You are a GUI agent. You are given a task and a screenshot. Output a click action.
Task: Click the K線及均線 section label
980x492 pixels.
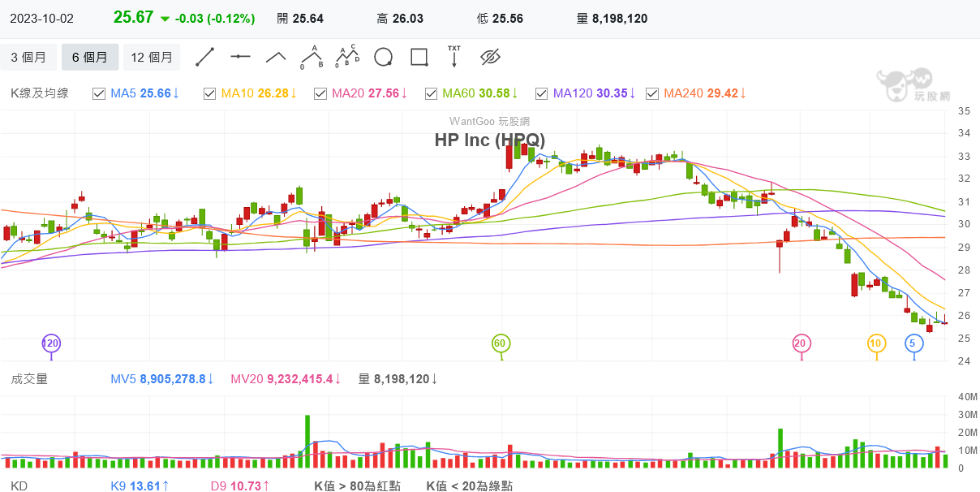[x=40, y=93]
